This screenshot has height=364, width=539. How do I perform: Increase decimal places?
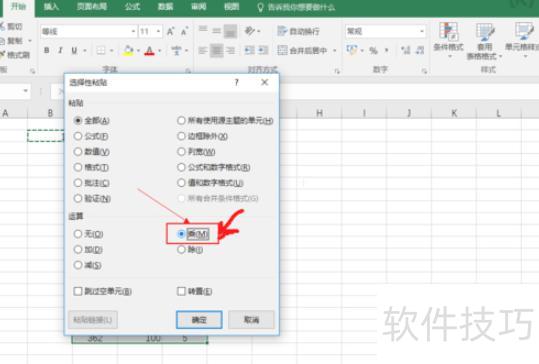[x=406, y=51]
